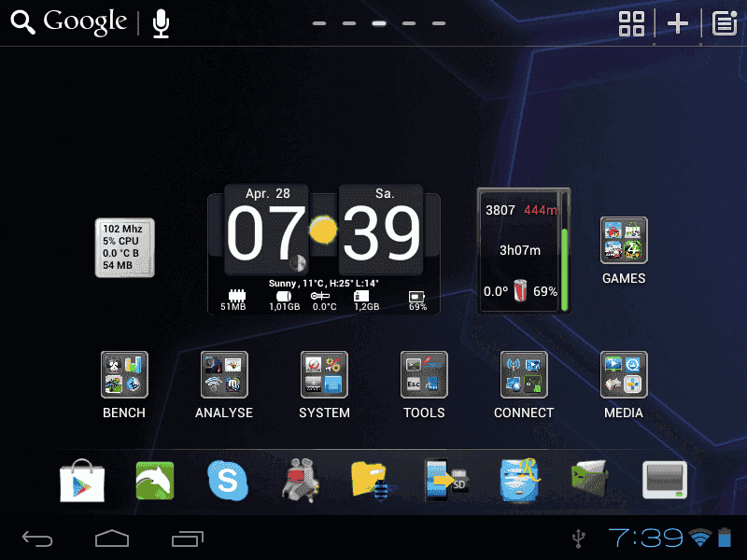The width and height of the screenshot is (747, 560).
Task: Open the recent apps button
Action: [x=188, y=539]
